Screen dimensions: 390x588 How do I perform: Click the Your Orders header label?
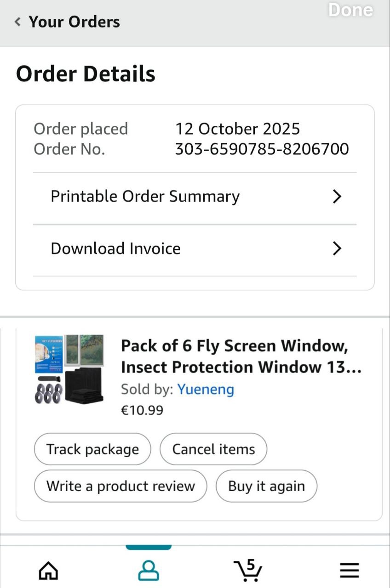pyautogui.click(x=74, y=22)
